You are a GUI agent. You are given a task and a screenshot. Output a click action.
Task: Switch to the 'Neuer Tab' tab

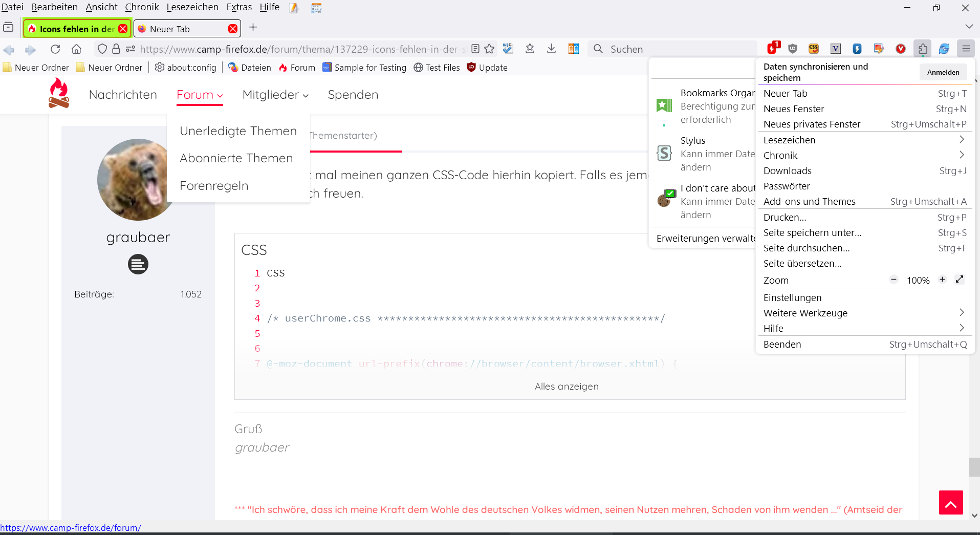coord(187,29)
